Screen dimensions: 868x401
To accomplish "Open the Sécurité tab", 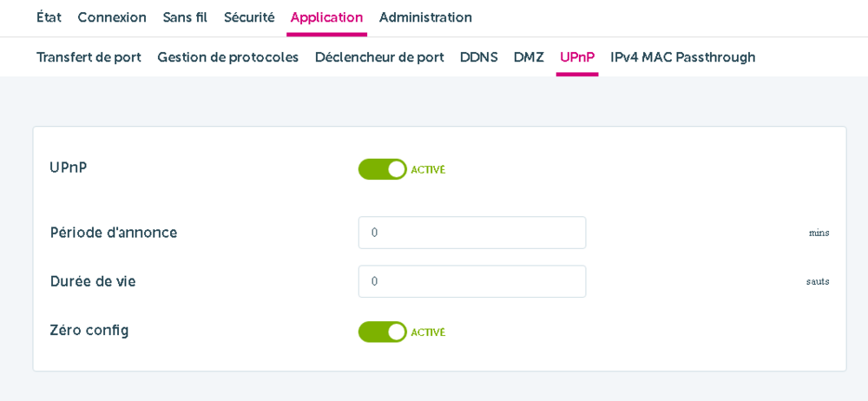I will point(249,17).
